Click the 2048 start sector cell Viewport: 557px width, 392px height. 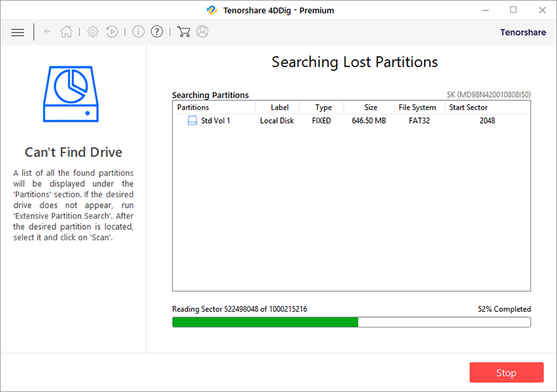(487, 120)
